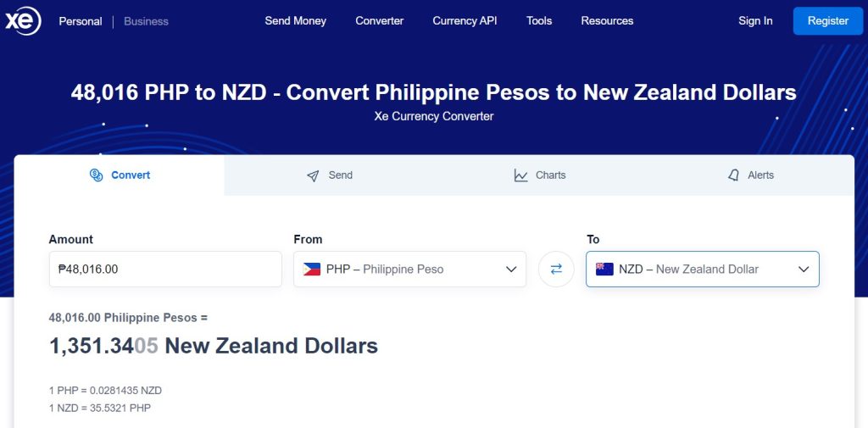Expand the From currency dropdown chevron
The image size is (868, 428).
[511, 270]
